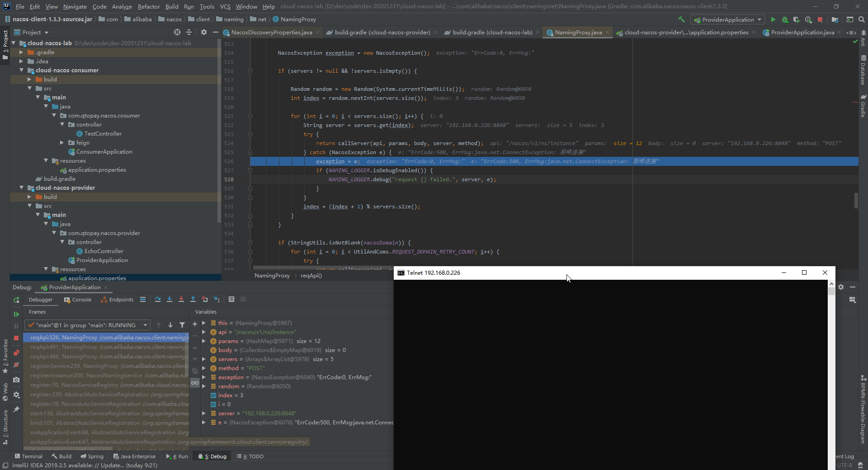Expand the servers variable node

204,359
